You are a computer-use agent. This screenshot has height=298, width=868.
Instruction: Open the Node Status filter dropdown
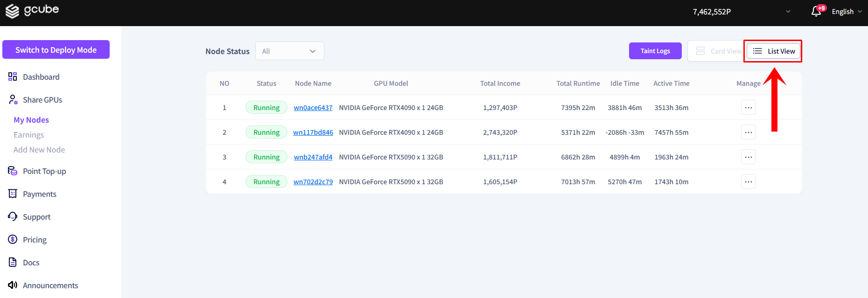290,51
